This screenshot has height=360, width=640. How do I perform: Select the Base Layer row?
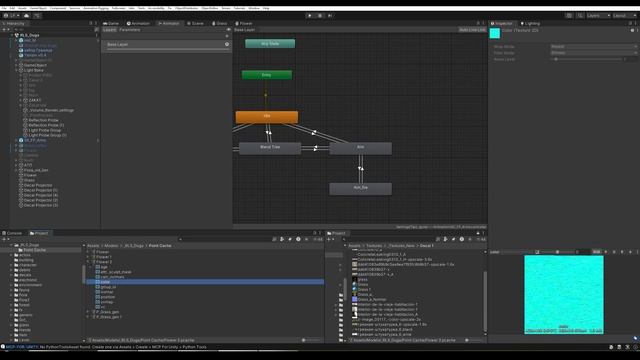click(x=167, y=45)
